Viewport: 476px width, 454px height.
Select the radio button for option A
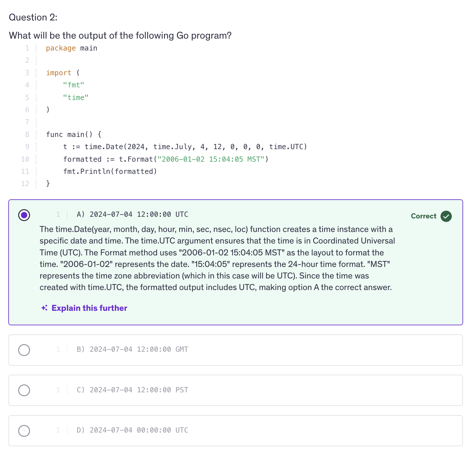point(24,215)
